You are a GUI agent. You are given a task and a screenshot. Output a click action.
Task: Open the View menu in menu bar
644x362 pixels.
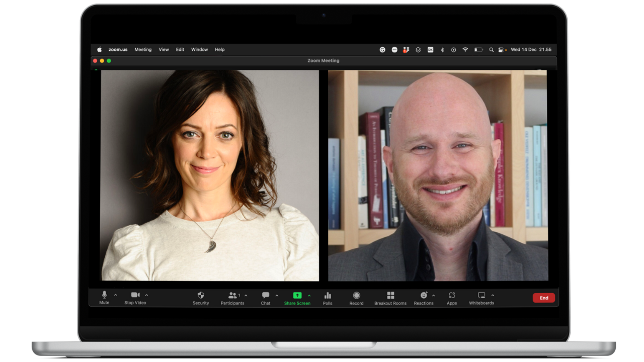[164, 50]
